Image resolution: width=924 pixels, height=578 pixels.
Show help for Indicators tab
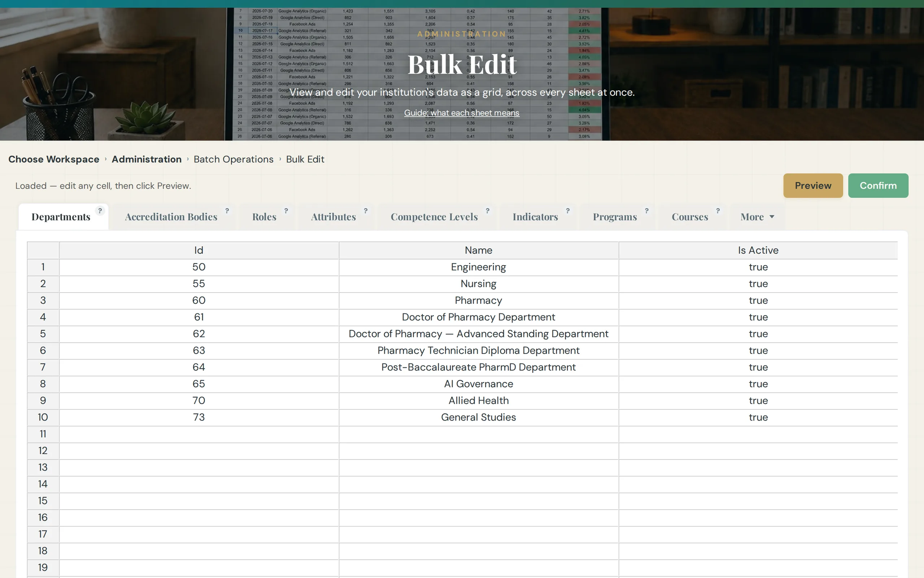pos(568,211)
